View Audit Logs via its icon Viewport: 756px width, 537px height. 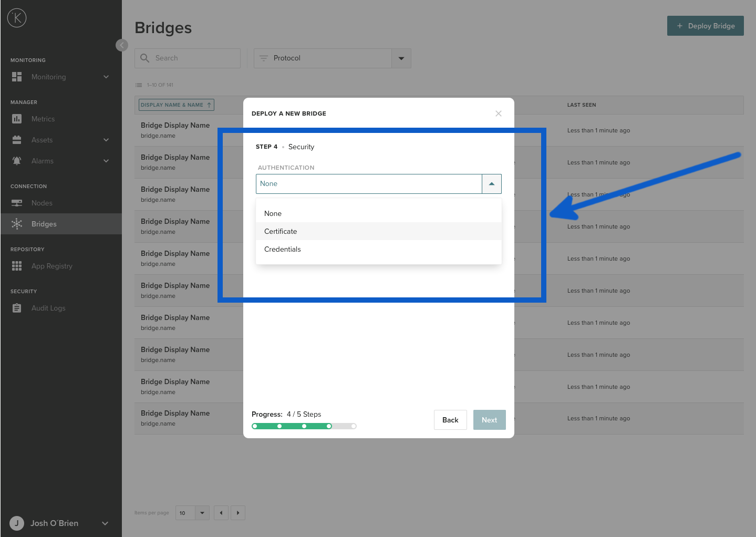[x=16, y=308]
